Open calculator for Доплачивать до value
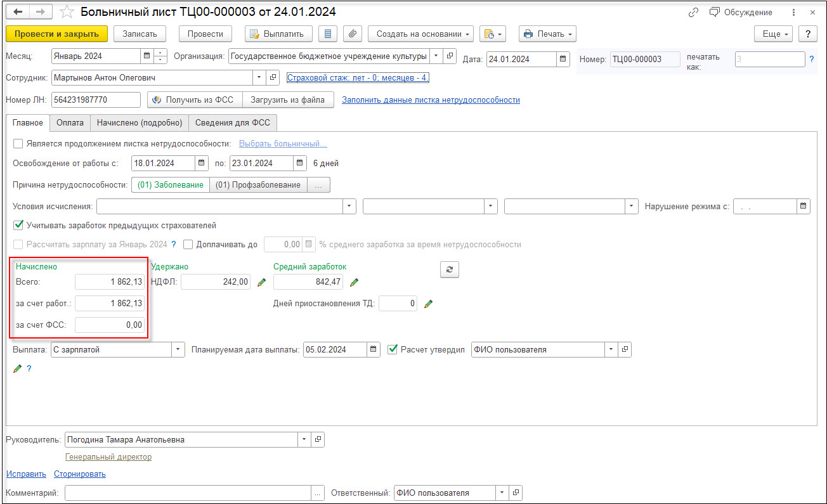 [309, 244]
